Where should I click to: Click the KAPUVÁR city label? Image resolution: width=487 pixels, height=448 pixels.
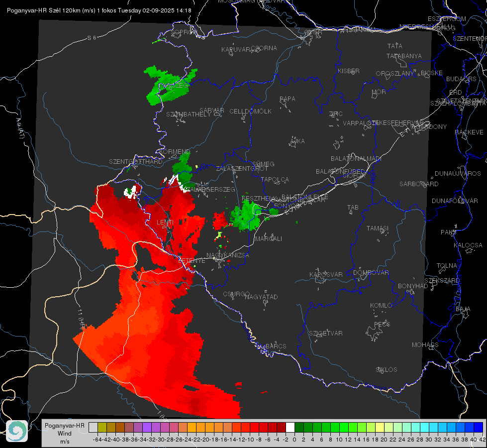[x=236, y=50]
